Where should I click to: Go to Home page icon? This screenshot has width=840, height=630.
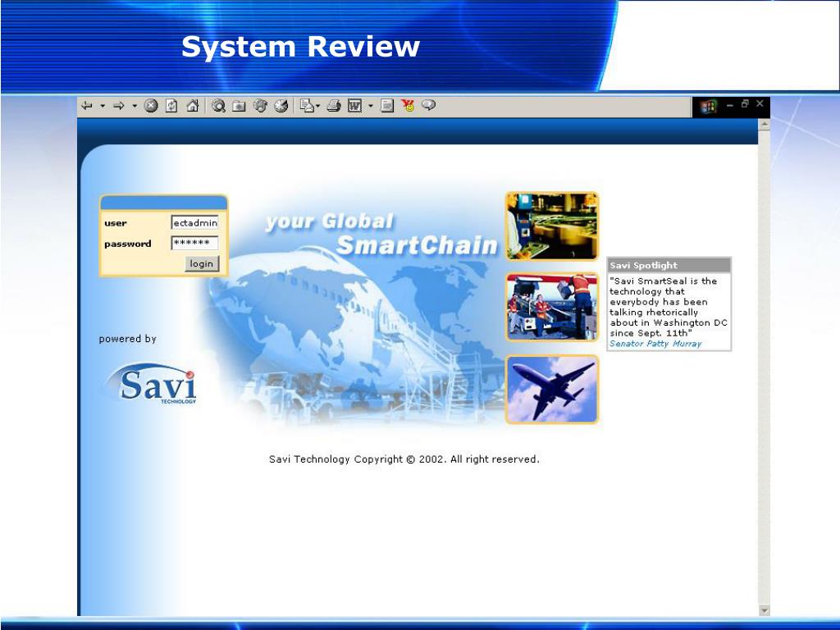tap(192, 106)
